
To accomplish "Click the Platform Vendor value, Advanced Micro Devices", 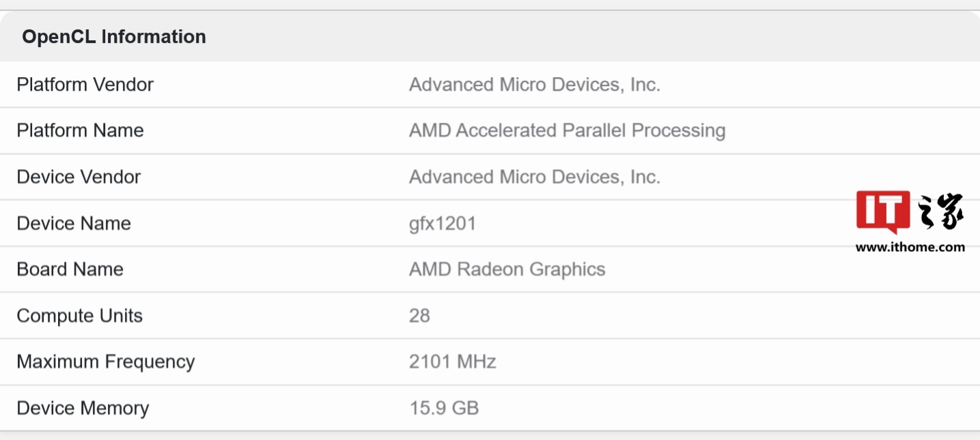I will [x=534, y=85].
